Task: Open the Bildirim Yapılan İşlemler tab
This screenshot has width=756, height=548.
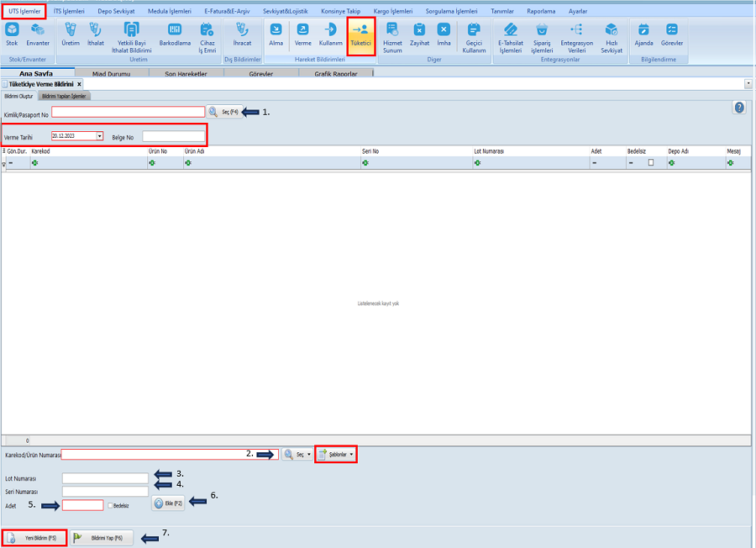Action: click(66, 96)
